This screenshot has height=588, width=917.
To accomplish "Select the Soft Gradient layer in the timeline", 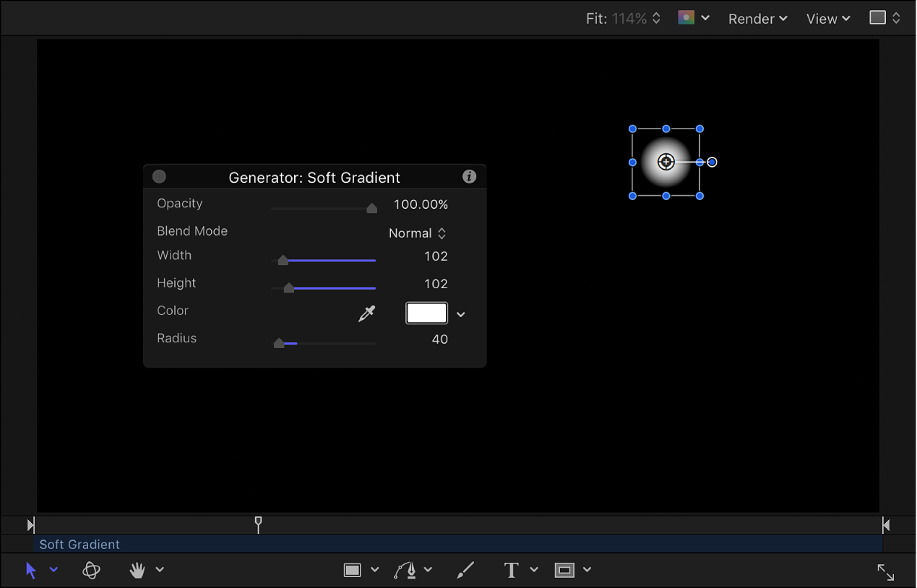I will [79, 544].
